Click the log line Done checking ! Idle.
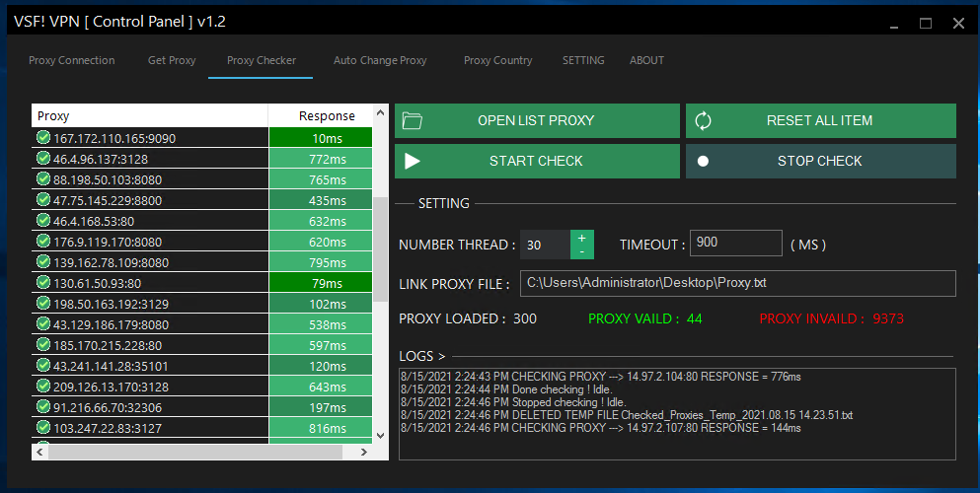 tap(506, 389)
